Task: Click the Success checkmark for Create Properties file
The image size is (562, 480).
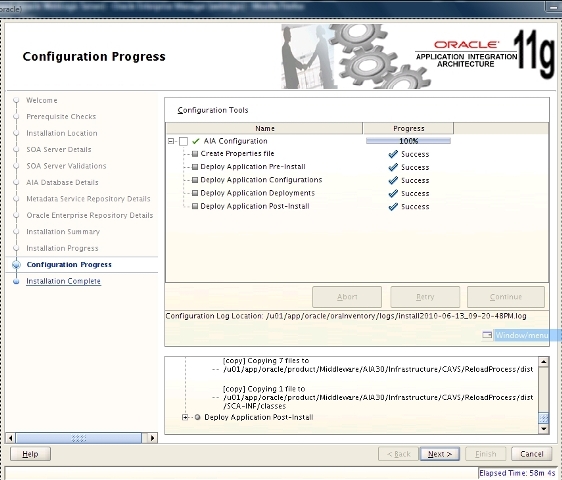Action: [393, 154]
